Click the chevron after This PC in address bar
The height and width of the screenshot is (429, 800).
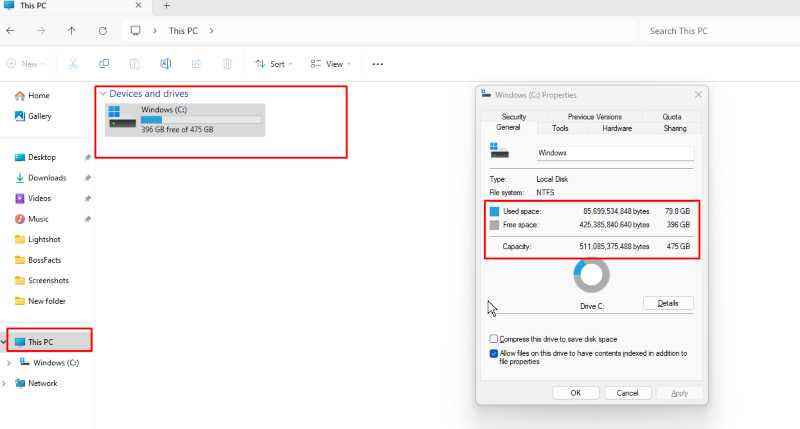(x=211, y=31)
